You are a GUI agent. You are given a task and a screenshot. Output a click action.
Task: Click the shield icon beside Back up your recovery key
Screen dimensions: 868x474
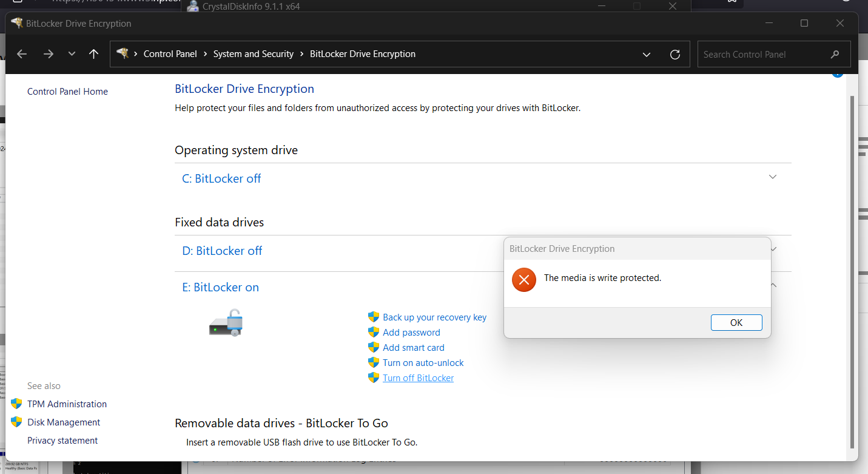[373, 317]
